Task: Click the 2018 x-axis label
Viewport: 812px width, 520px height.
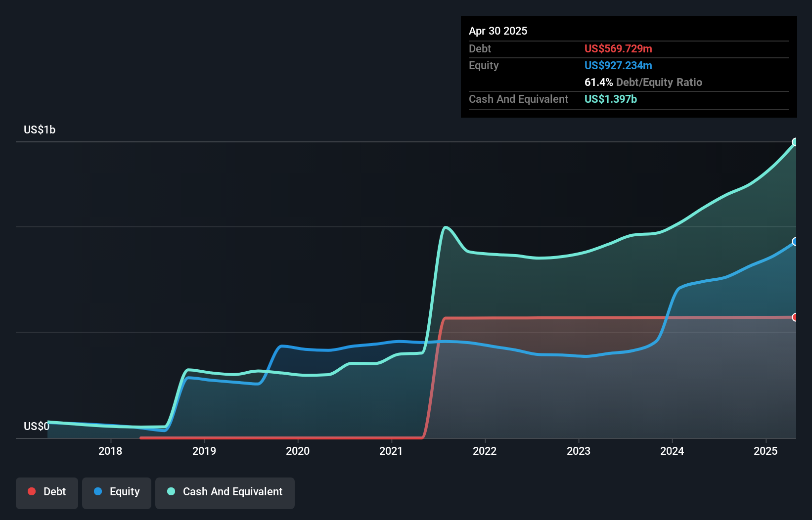Action: coord(110,451)
